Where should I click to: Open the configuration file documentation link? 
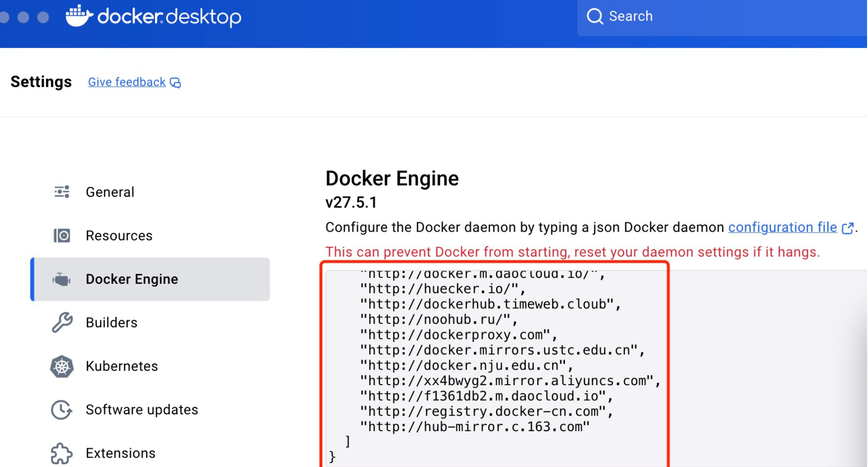point(782,227)
